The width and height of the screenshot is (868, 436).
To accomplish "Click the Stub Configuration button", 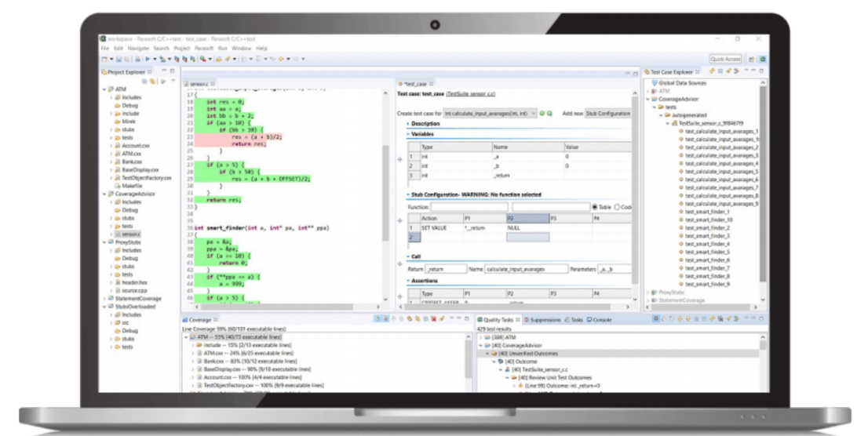I will pos(607,114).
